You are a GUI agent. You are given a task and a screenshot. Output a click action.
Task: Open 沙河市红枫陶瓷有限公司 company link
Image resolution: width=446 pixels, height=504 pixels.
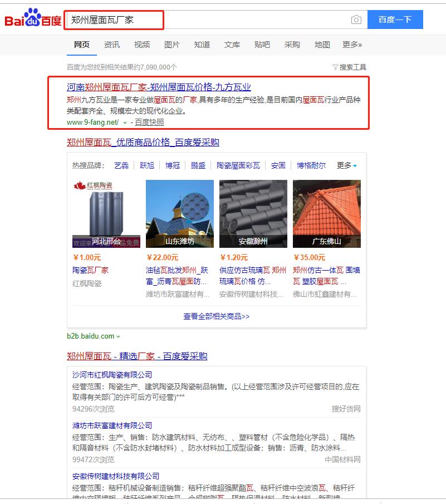[112, 375]
